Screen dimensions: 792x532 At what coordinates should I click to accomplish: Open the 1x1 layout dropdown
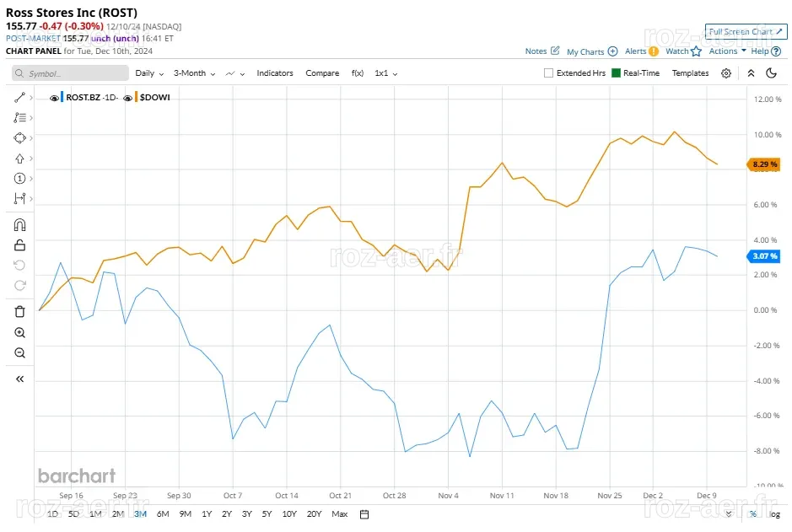386,73
